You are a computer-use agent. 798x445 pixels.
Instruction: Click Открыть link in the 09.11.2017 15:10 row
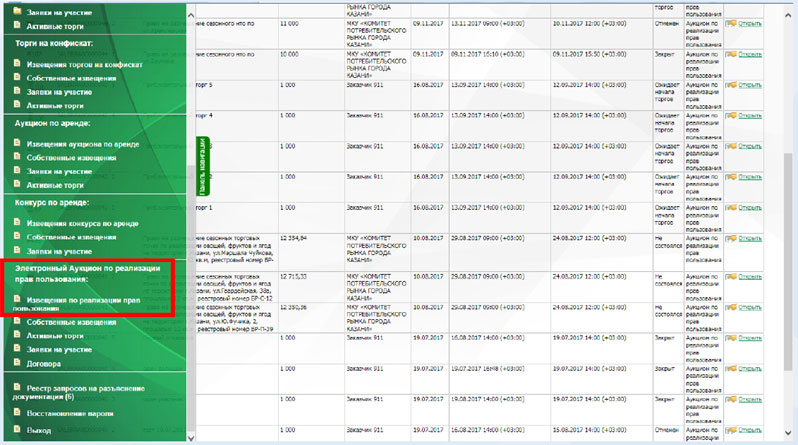[750, 53]
